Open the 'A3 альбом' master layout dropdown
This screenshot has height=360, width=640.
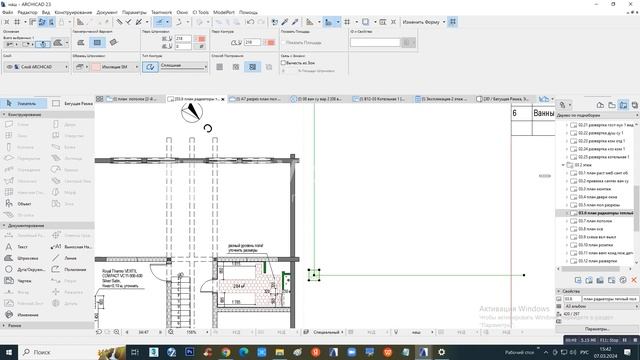[x=601, y=306]
